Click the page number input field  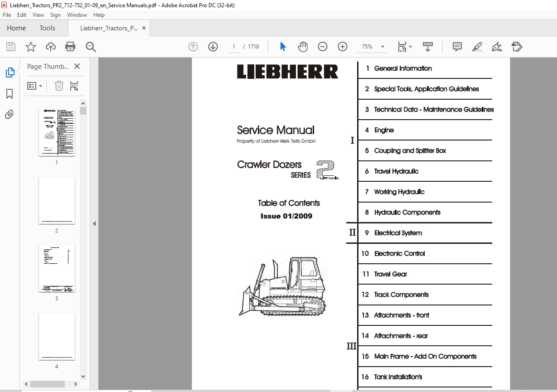pos(234,47)
